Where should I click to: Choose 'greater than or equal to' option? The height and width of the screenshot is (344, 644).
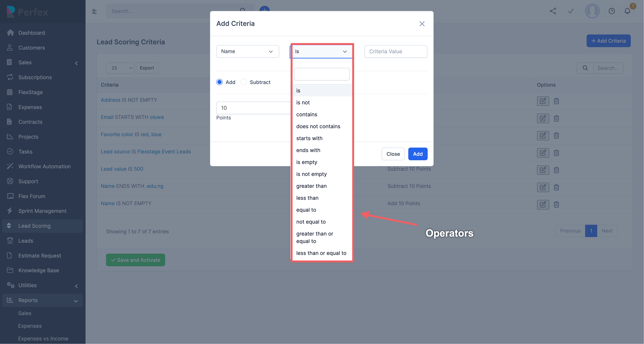tap(315, 237)
